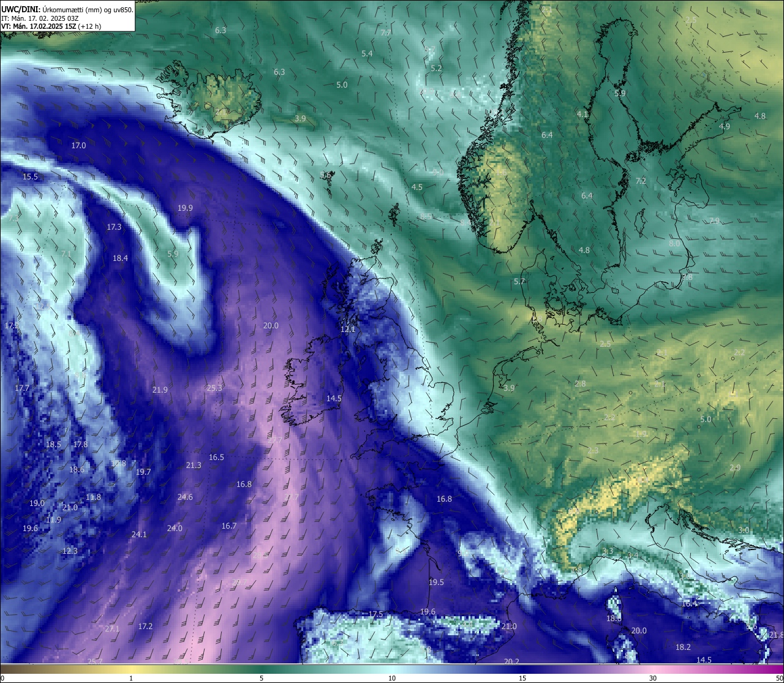The width and height of the screenshot is (784, 683).
Task: Click the 16.5 value label
Action: pos(216,457)
